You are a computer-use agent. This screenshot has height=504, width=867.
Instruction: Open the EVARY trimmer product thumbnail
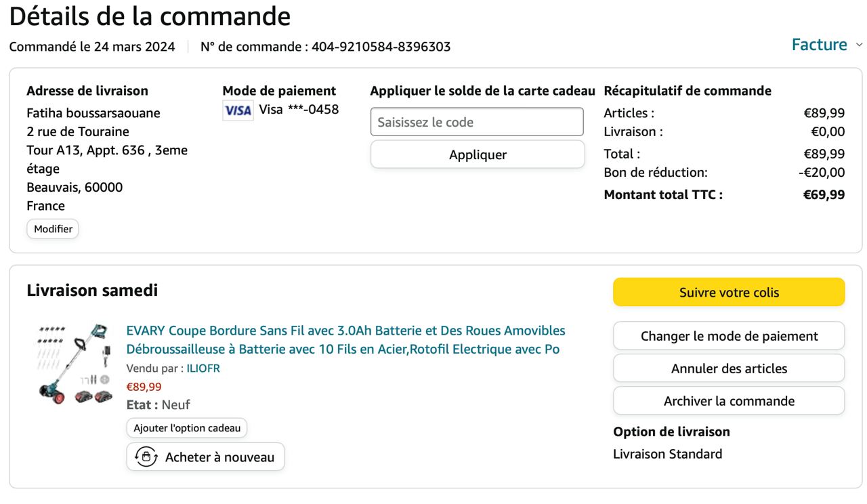pos(75,364)
